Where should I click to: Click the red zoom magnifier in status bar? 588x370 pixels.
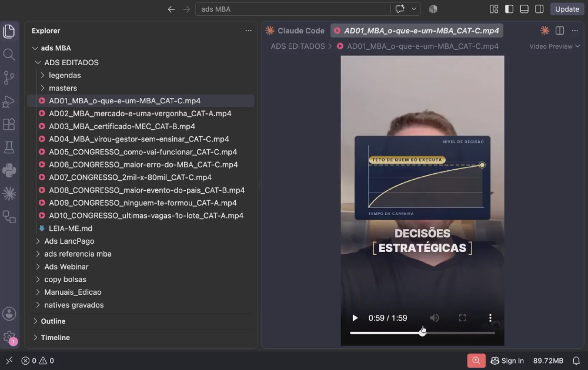pyautogui.click(x=476, y=361)
